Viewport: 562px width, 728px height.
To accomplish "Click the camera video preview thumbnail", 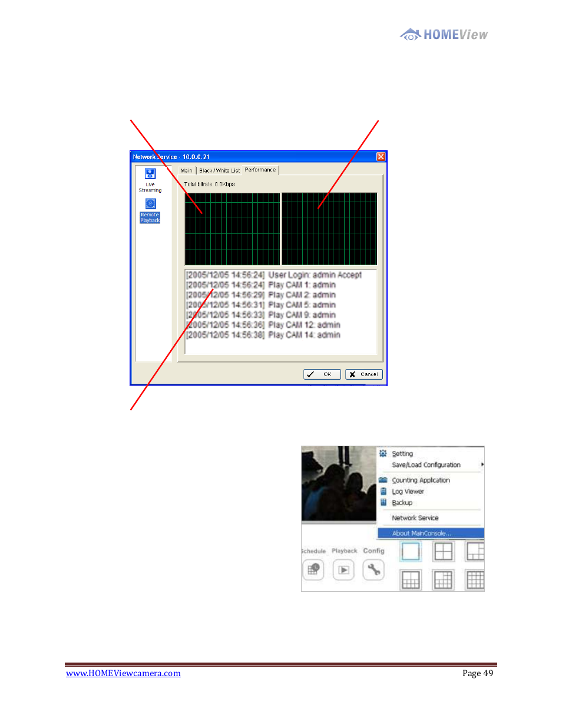I will [339, 484].
